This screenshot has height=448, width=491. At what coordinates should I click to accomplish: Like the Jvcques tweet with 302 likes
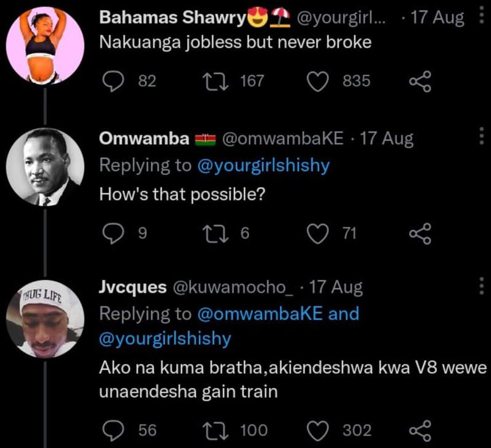[x=319, y=431]
